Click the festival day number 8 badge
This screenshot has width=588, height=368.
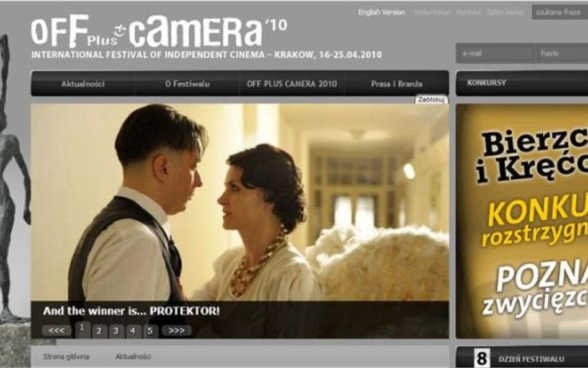coord(482,358)
